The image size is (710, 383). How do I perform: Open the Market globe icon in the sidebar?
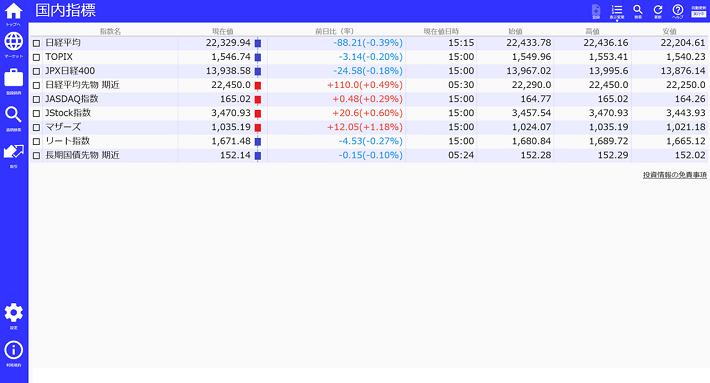click(14, 45)
